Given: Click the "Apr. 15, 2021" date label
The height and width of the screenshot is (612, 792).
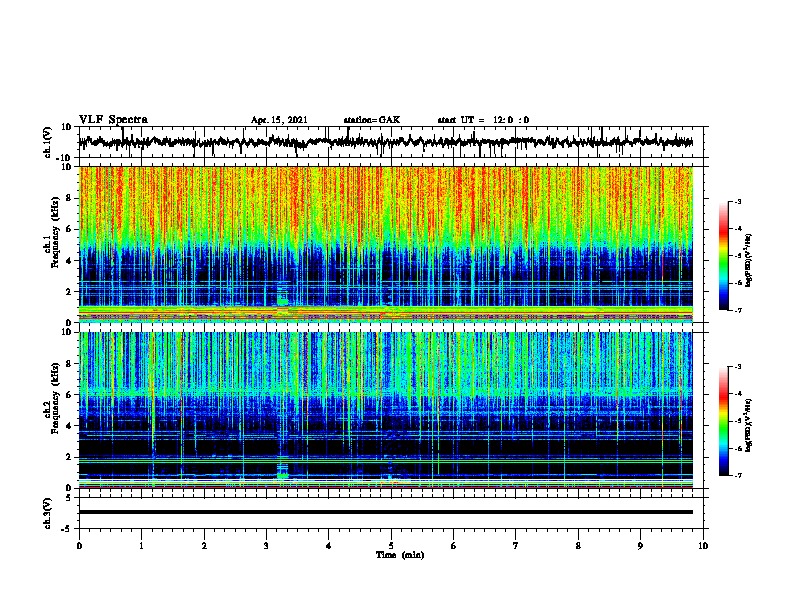Looking at the screenshot, I should coord(279,120).
